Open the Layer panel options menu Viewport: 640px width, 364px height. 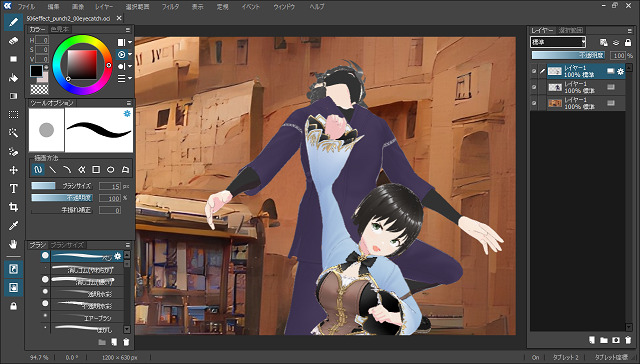point(629,31)
